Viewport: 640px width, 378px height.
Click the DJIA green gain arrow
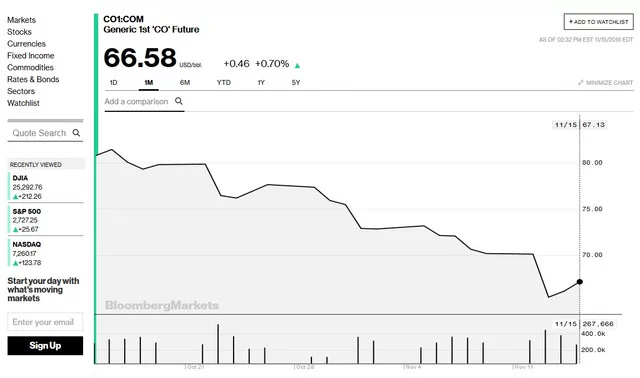point(16,197)
